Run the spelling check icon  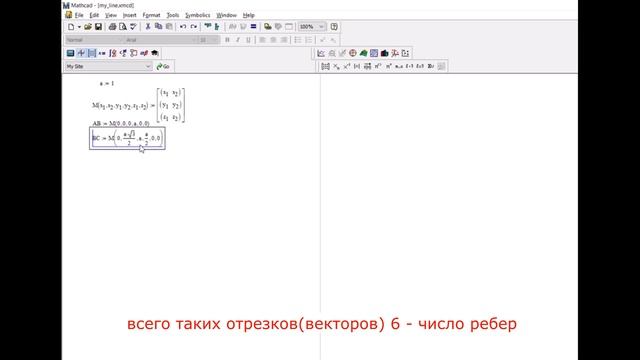(133, 27)
